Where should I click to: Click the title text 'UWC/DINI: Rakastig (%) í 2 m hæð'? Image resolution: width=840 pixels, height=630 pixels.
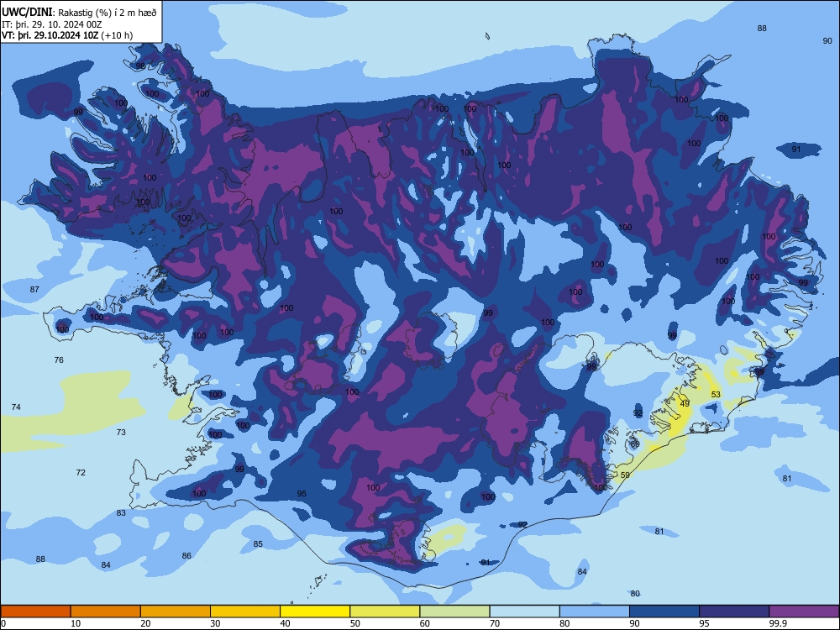pos(79,13)
